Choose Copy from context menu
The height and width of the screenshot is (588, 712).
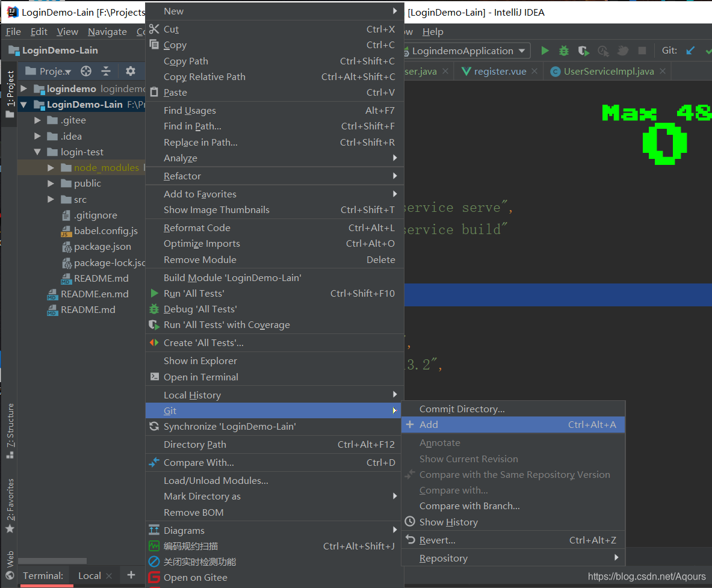click(x=273, y=45)
